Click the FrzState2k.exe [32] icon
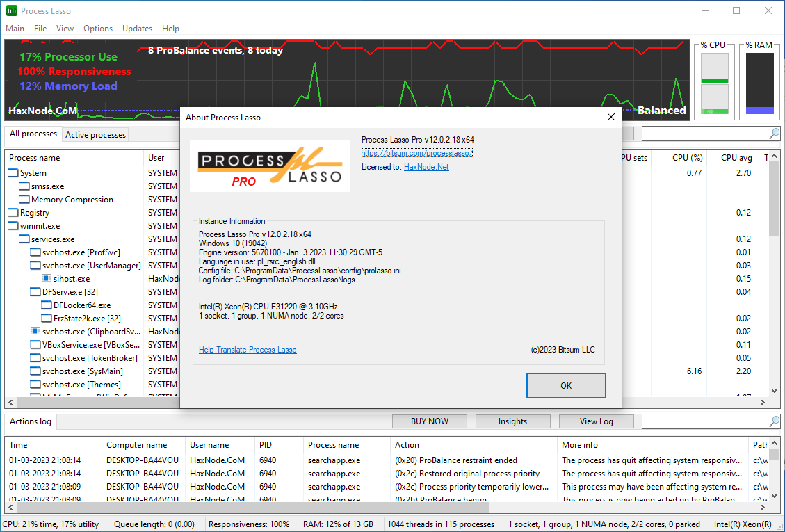The height and width of the screenshot is (532, 785). [47, 318]
